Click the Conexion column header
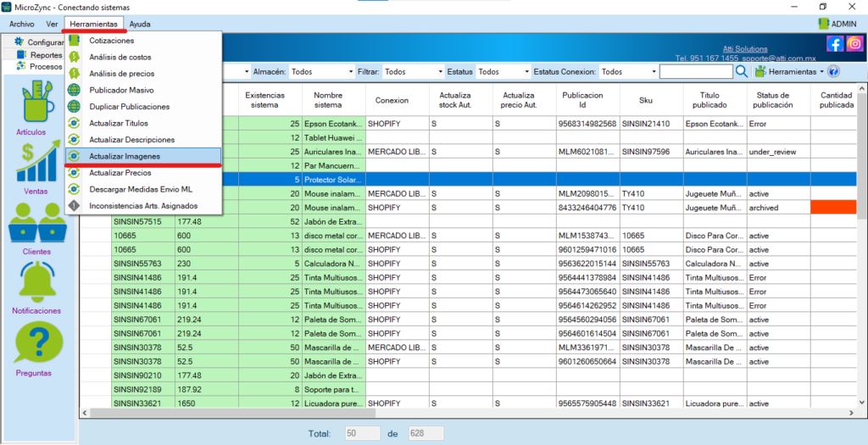This screenshot has width=868, height=445. pos(397,100)
